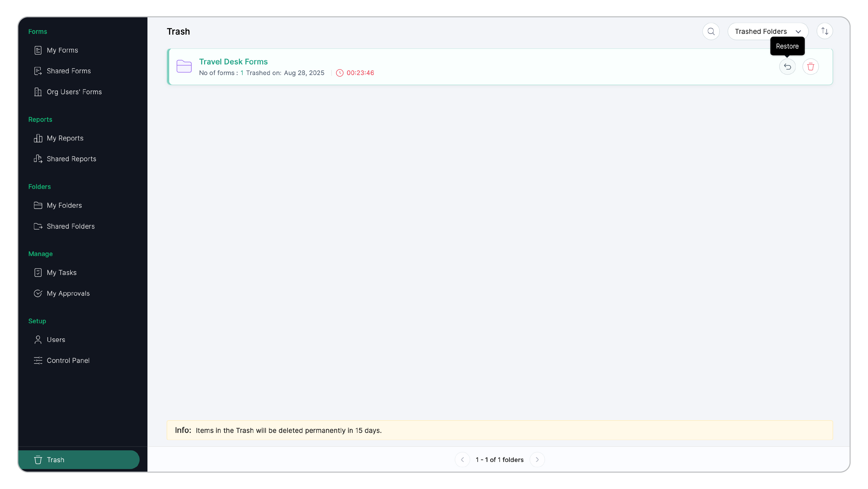Click the Info banner about Trash deletion
The width and height of the screenshot is (868, 489).
[499, 430]
